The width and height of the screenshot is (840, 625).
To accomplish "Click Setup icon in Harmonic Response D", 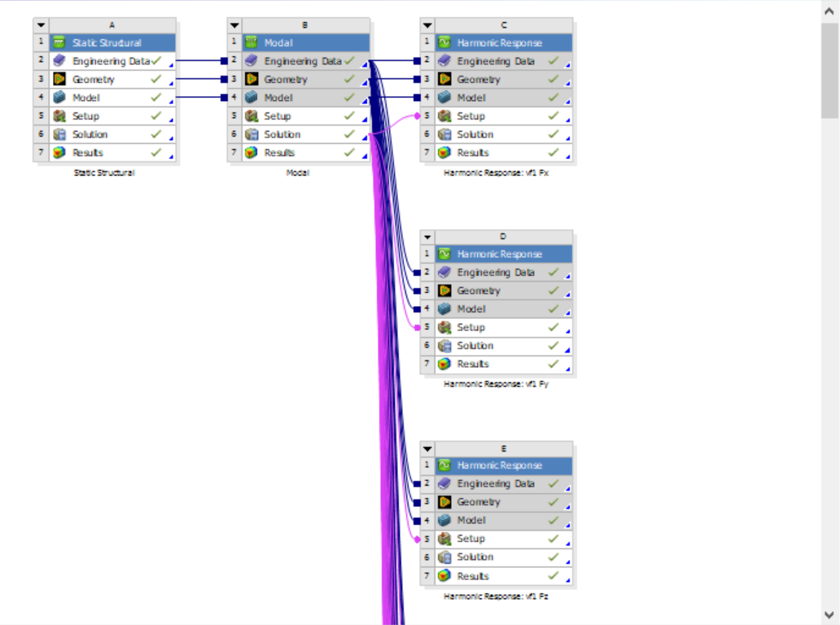I will click(444, 327).
